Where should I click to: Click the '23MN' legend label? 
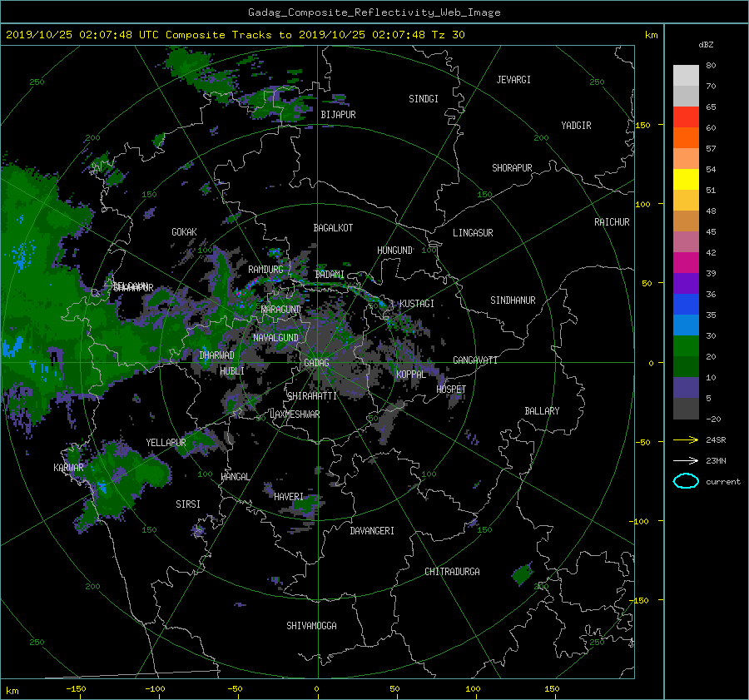716,460
